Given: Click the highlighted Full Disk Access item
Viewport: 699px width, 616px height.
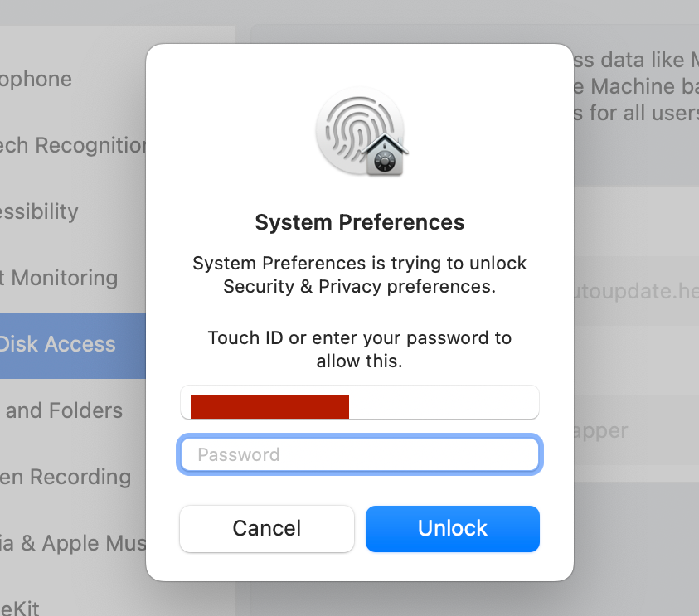Looking at the screenshot, I should 58,345.
